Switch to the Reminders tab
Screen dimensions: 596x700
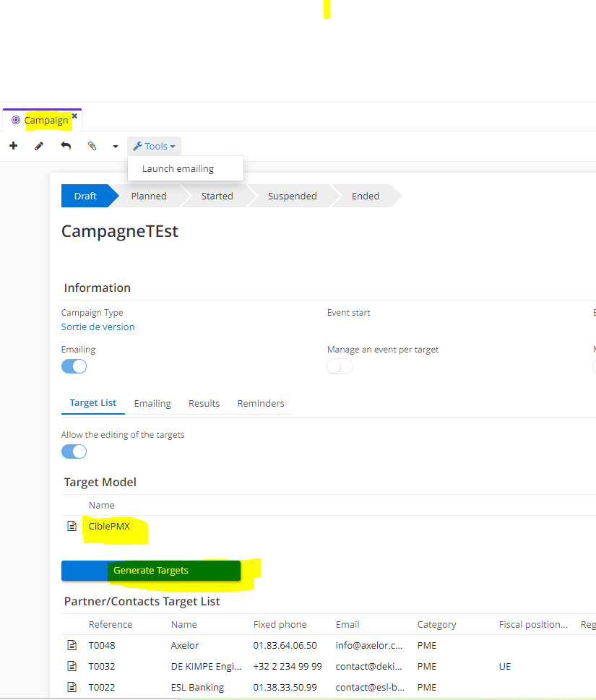coord(261,404)
